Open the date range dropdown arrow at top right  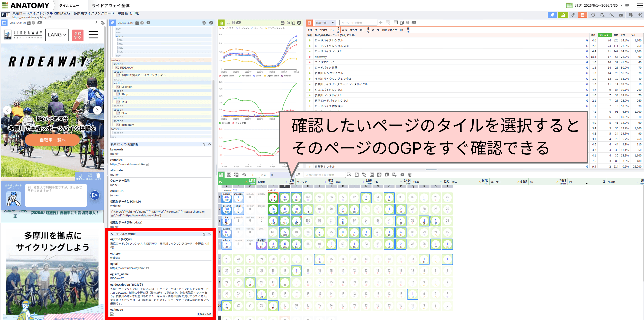pyautogui.click(x=621, y=5)
